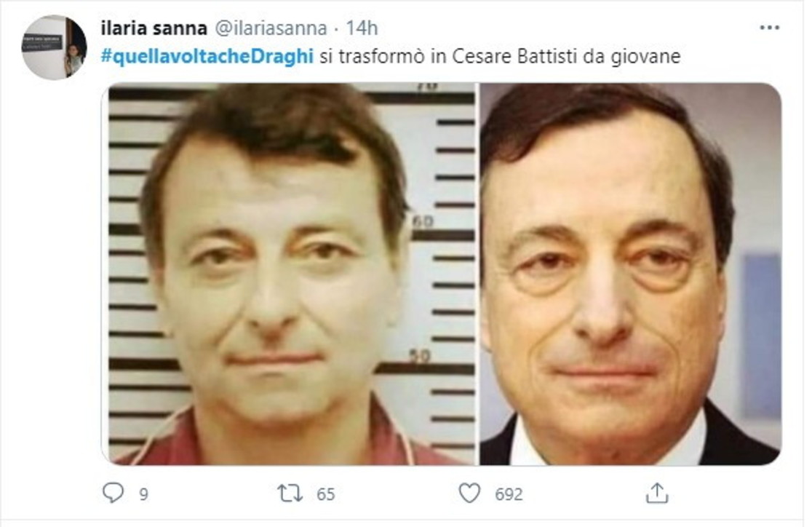Open ilaria sanna's profile avatar
This screenshot has width=812, height=527.
[x=55, y=47]
